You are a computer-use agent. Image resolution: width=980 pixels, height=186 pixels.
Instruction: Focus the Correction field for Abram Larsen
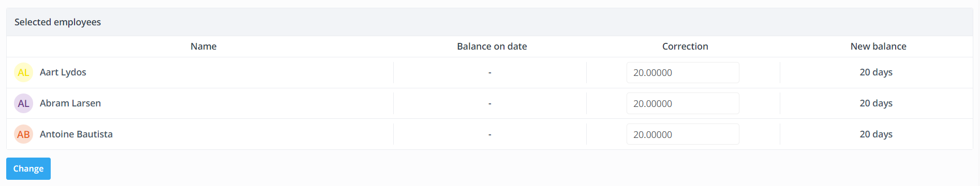click(x=682, y=103)
